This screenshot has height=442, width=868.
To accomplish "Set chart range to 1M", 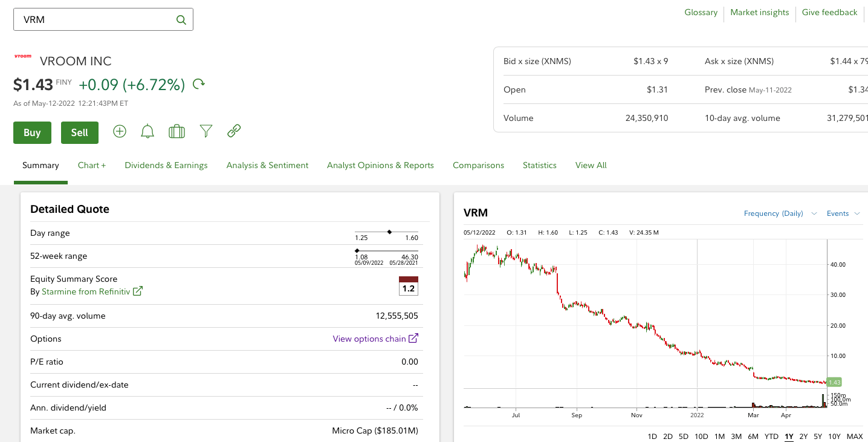I will tap(719, 437).
